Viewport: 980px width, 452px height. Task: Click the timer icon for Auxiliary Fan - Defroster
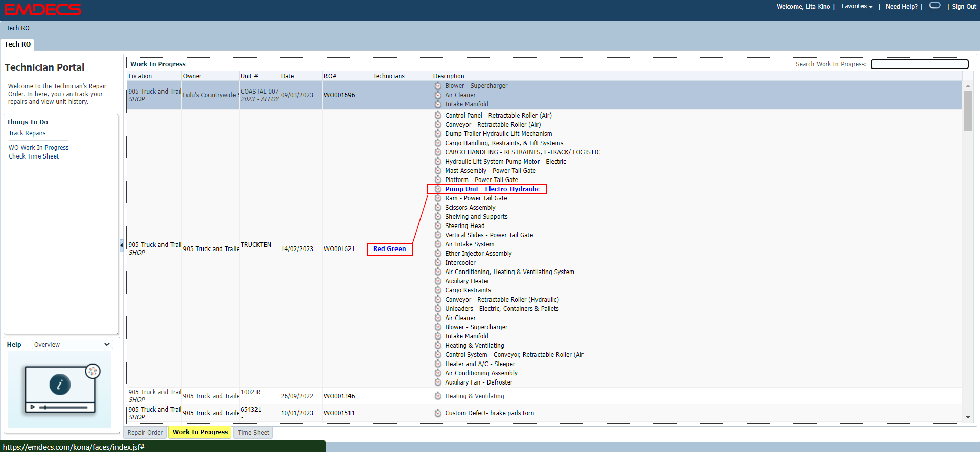(x=438, y=382)
